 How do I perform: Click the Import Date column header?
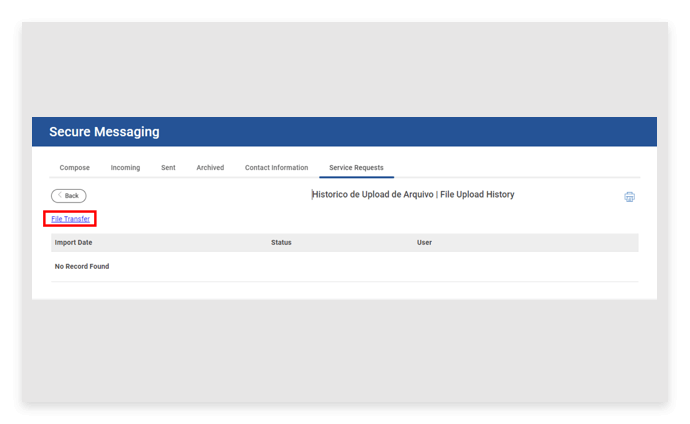(x=73, y=243)
